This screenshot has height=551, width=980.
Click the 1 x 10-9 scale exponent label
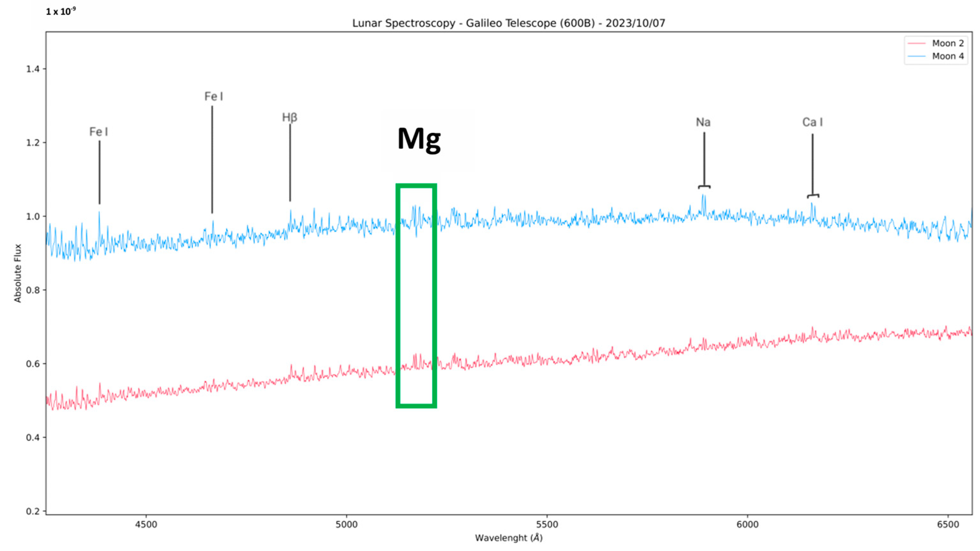pyautogui.click(x=61, y=11)
